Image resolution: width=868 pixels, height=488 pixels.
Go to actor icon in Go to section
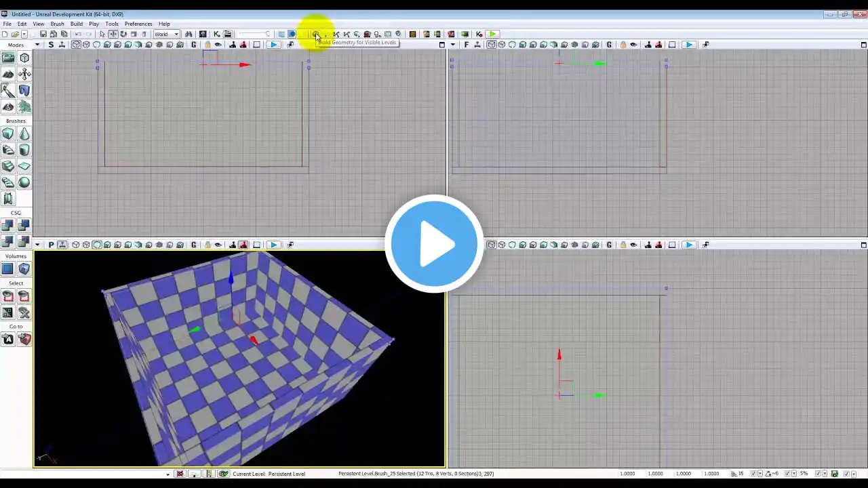click(x=8, y=340)
